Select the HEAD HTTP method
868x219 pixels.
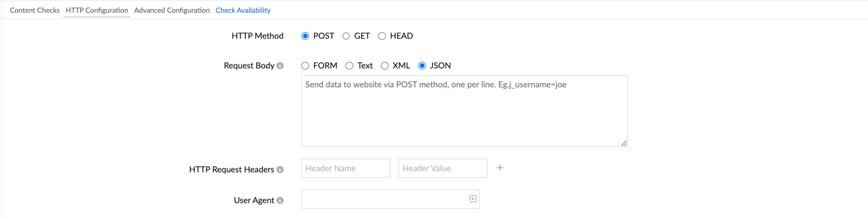382,36
